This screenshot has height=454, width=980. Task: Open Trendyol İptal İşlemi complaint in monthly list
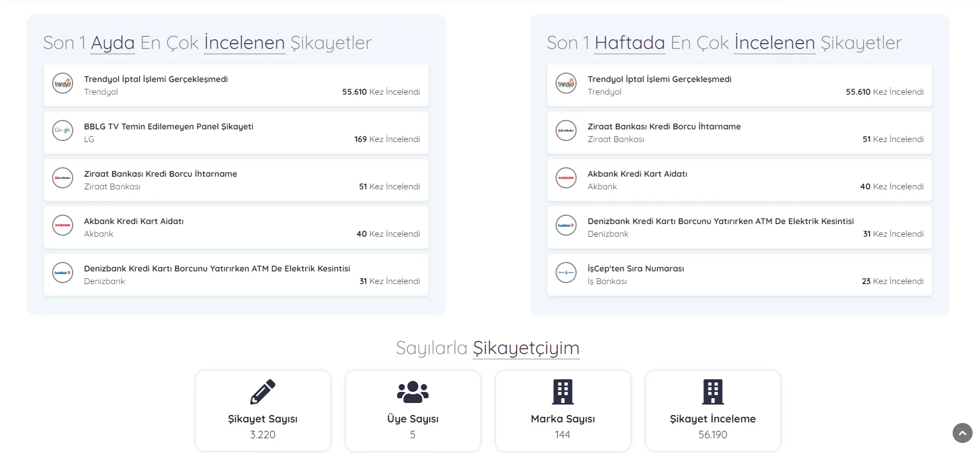236,85
